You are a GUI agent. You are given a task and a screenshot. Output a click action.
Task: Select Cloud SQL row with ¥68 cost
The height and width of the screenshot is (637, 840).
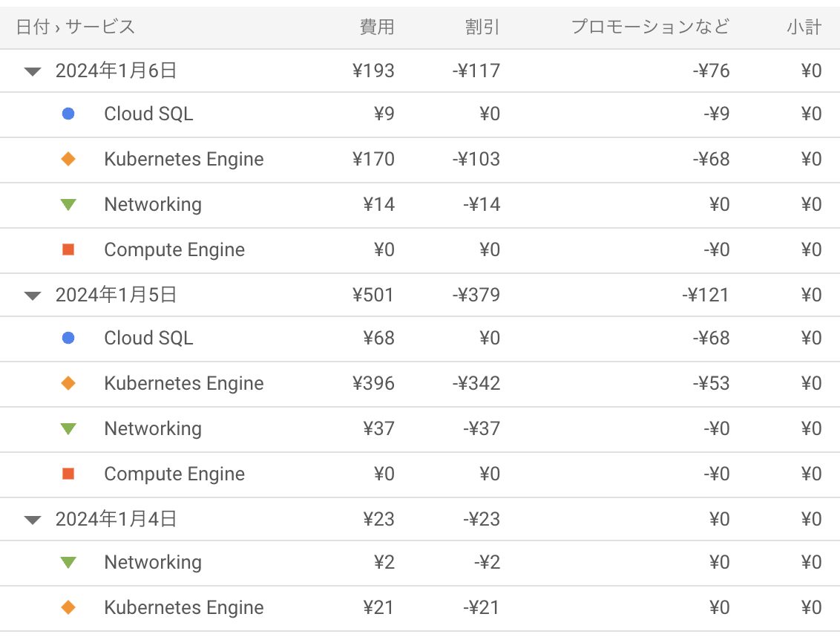(148, 339)
